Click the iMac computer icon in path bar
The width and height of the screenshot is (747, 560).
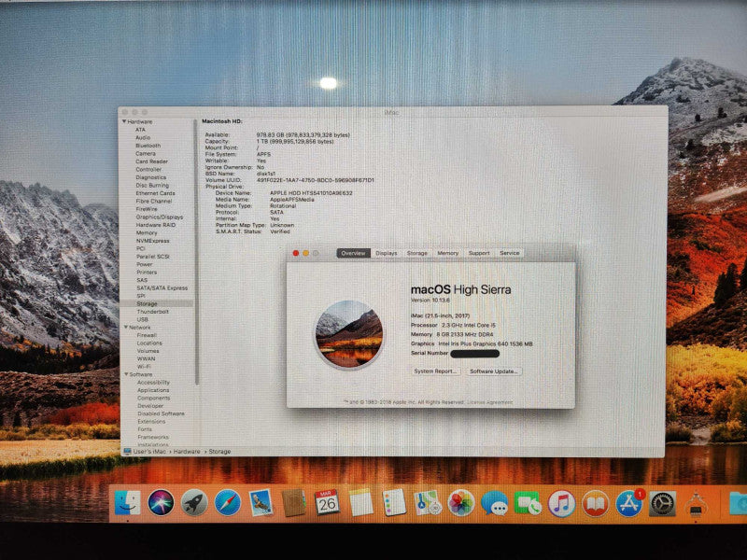point(127,451)
